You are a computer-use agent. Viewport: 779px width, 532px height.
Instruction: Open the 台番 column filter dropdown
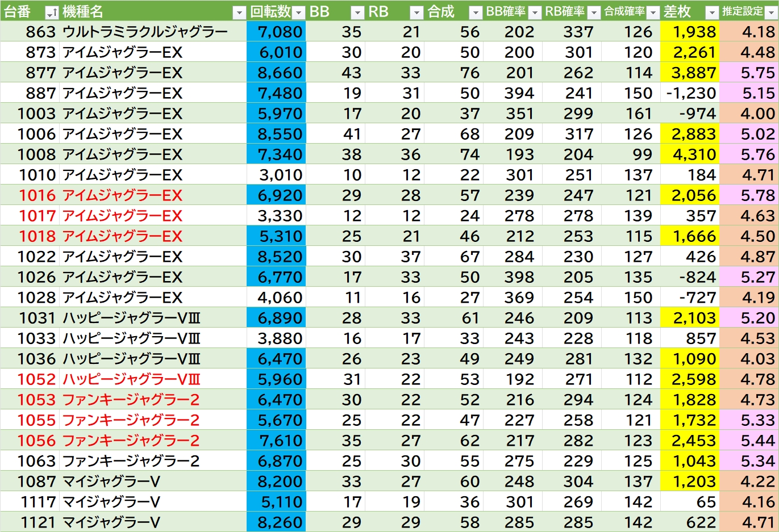coord(52,12)
